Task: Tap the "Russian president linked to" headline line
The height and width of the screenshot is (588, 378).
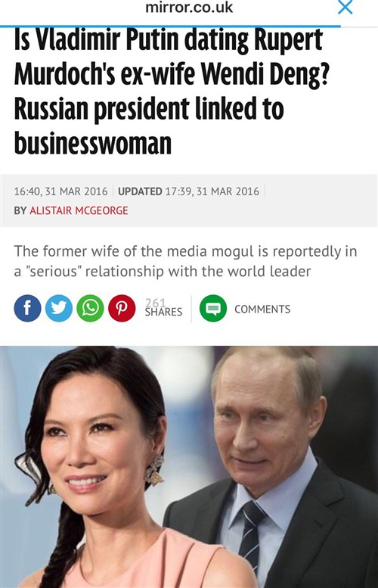Action: (149, 109)
